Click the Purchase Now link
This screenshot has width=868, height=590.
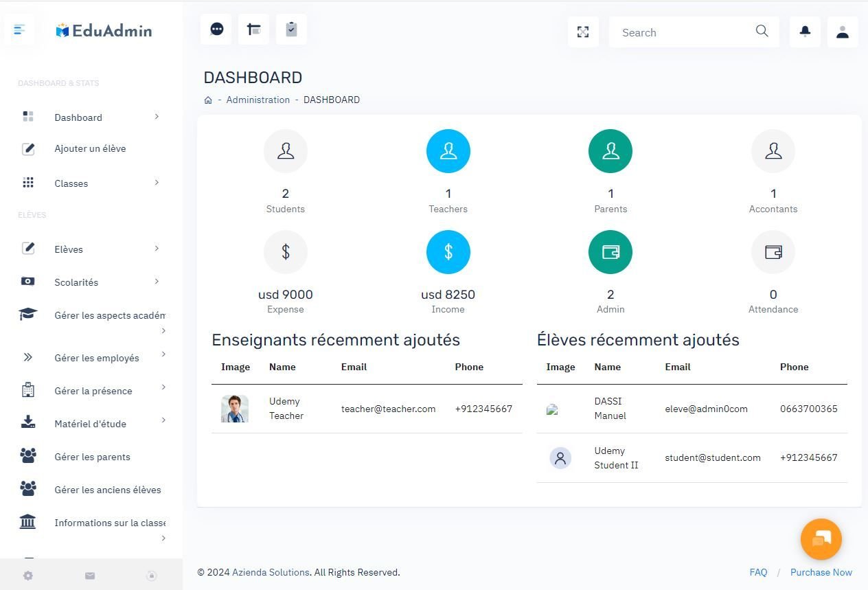click(821, 572)
